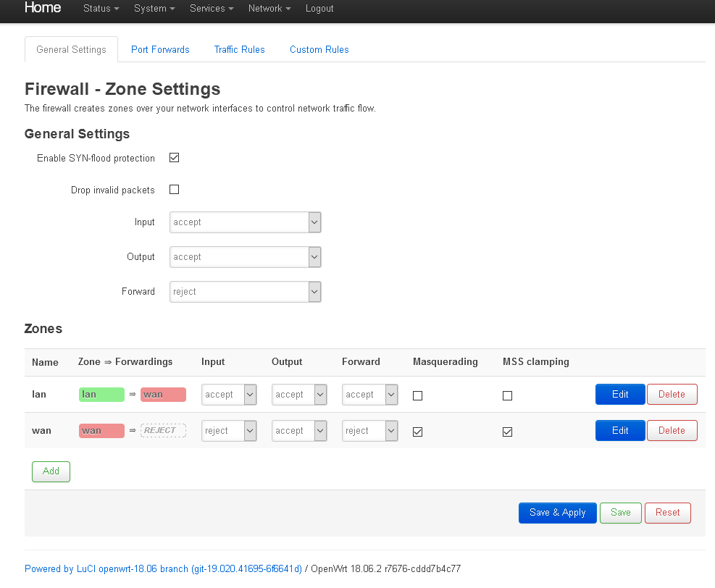This screenshot has height=588, width=715.
Task: Add a new firewall zone
Action: point(51,471)
